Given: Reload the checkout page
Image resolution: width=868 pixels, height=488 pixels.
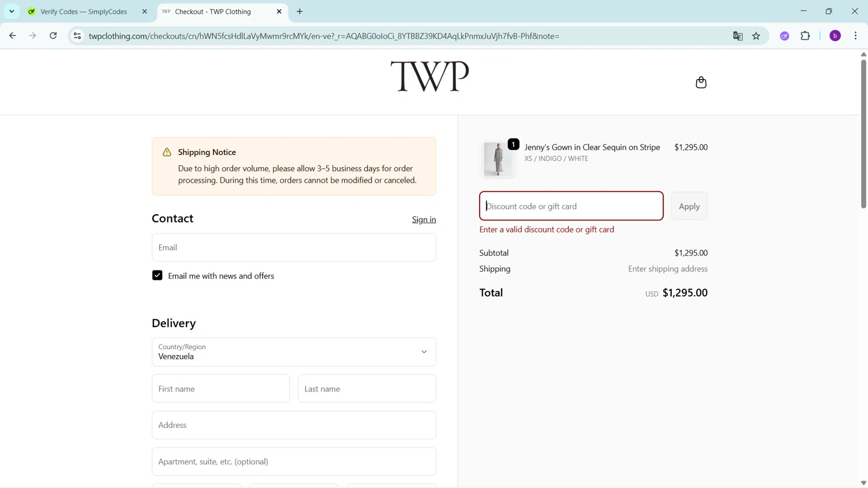Looking at the screenshot, I should pyautogui.click(x=53, y=36).
